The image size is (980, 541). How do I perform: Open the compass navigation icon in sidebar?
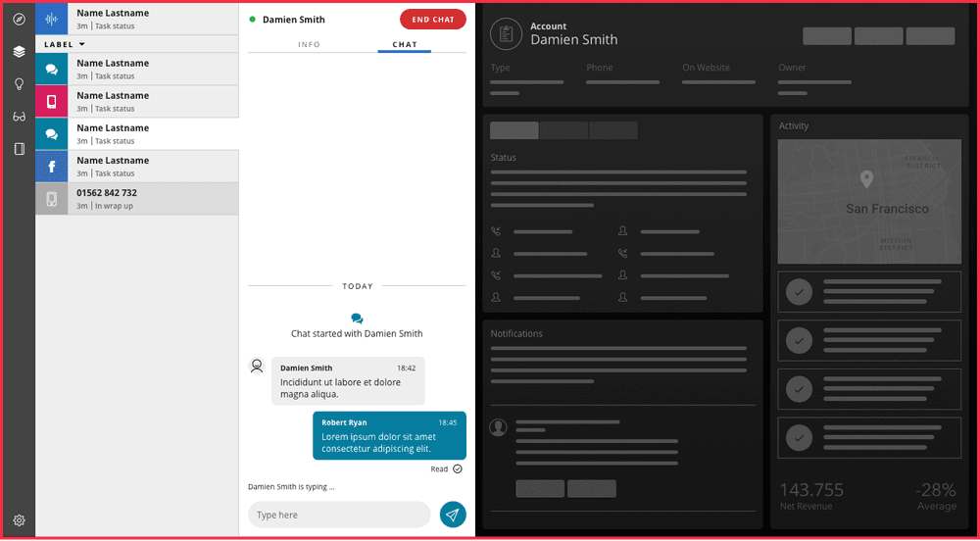click(x=19, y=20)
